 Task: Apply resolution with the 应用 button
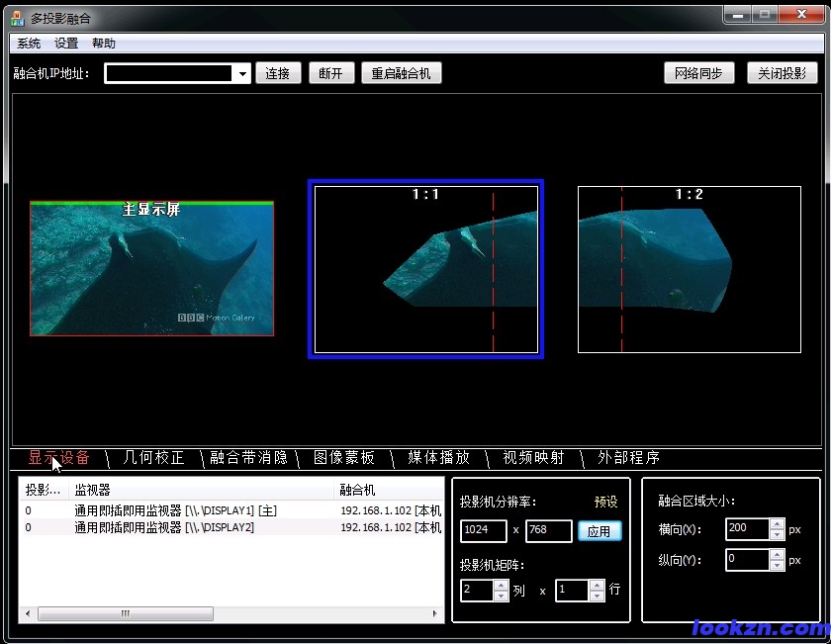pyautogui.click(x=600, y=531)
